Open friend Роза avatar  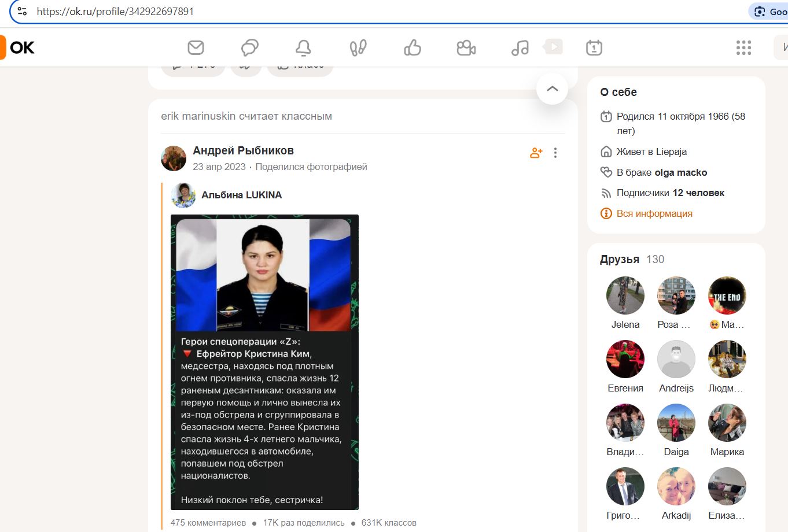coord(676,295)
